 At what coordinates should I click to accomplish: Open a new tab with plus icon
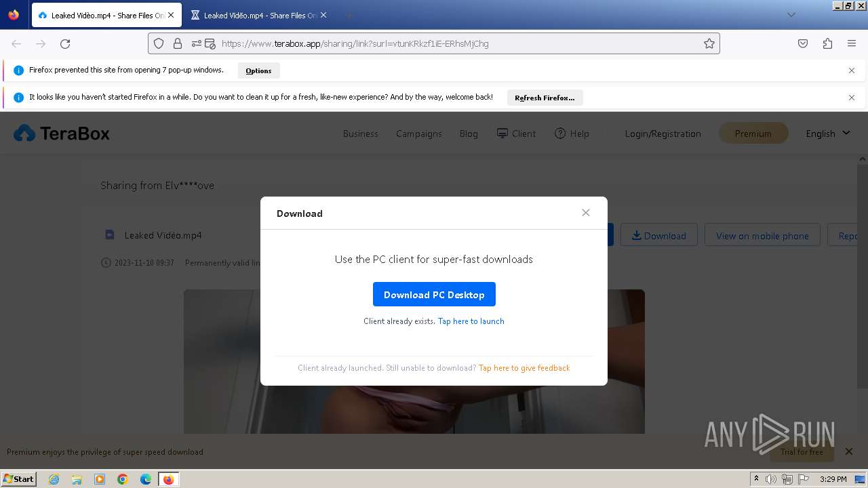tap(349, 15)
